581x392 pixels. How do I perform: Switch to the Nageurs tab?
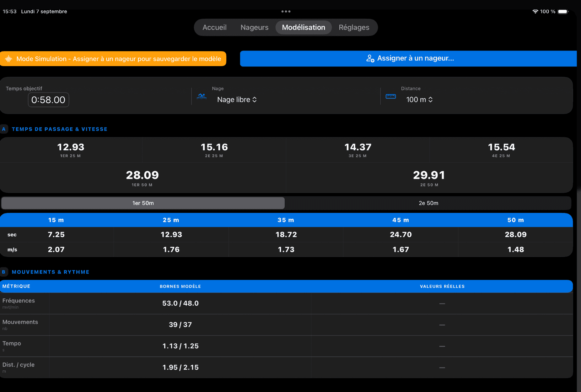(254, 27)
